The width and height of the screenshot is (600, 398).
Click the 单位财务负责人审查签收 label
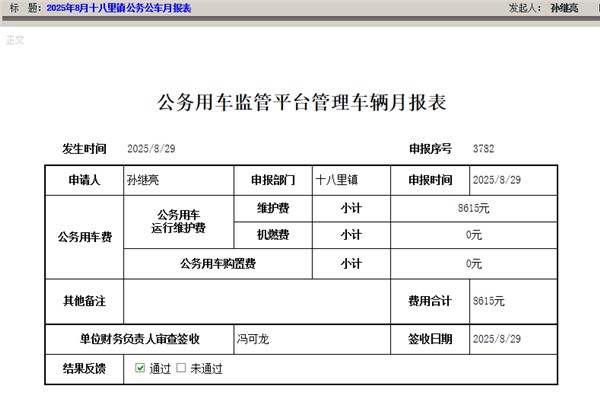coord(140,339)
